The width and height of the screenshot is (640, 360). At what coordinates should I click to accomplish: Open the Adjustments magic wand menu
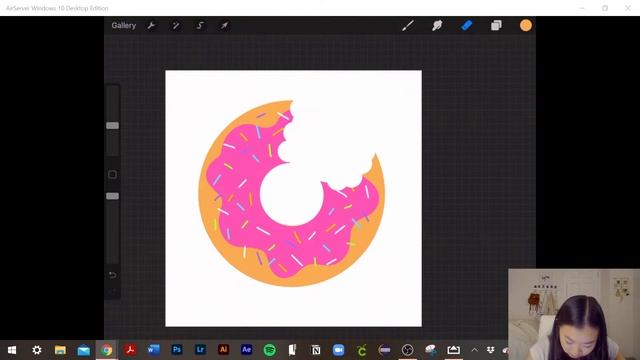[x=176, y=25]
